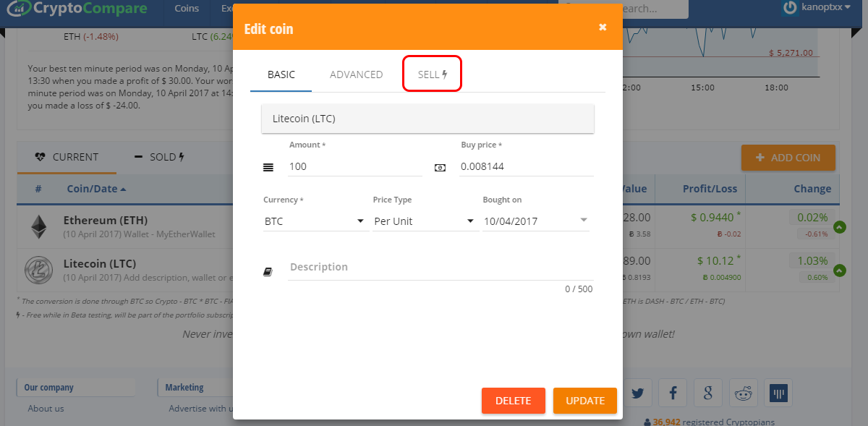
Task: Delete the coin with the DELETE button
Action: [514, 401]
